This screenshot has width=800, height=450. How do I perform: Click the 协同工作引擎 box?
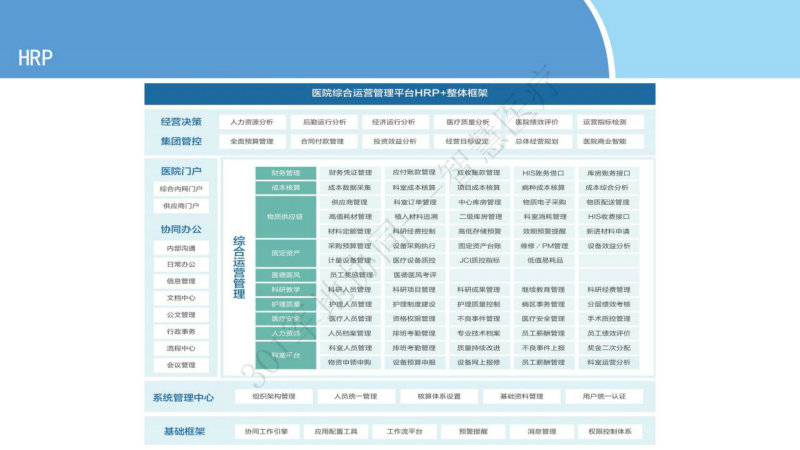(266, 432)
